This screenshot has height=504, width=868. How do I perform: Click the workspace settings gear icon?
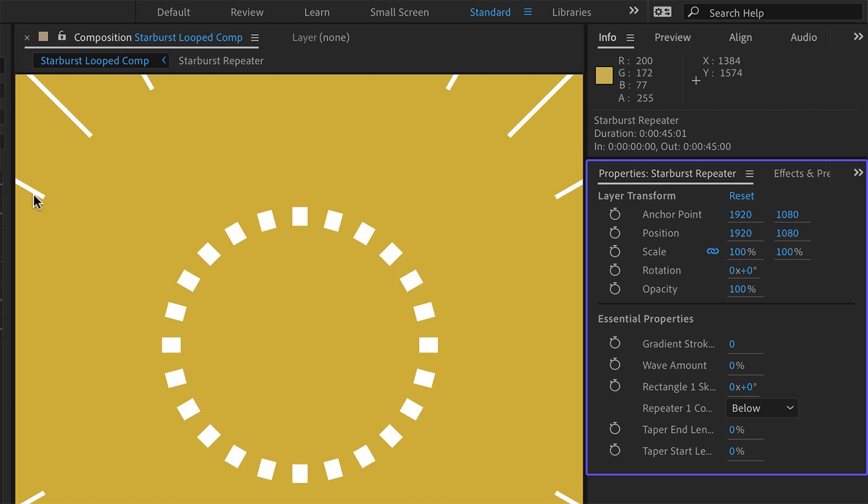coord(662,11)
